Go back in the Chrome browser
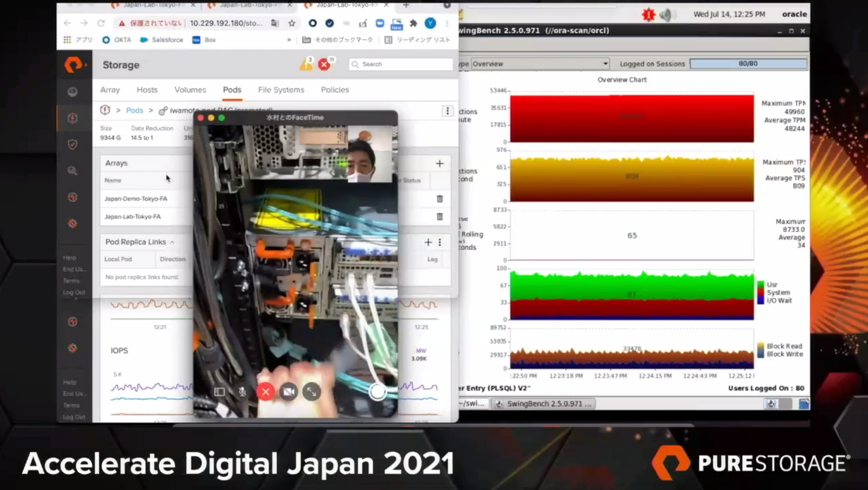 coord(67,23)
